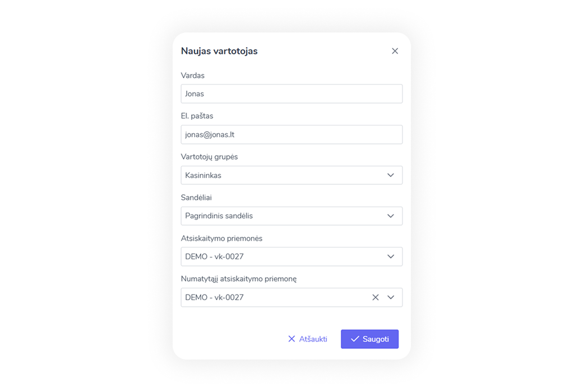Open Numatytąją atsiskaitymo priemonę dropdown value

275,297
